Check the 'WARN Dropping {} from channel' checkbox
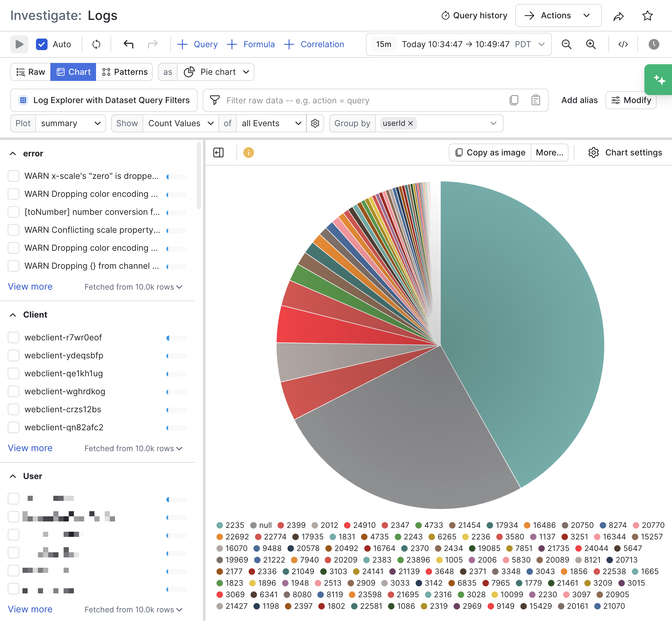Viewport: 672px width, 621px height. [13, 266]
